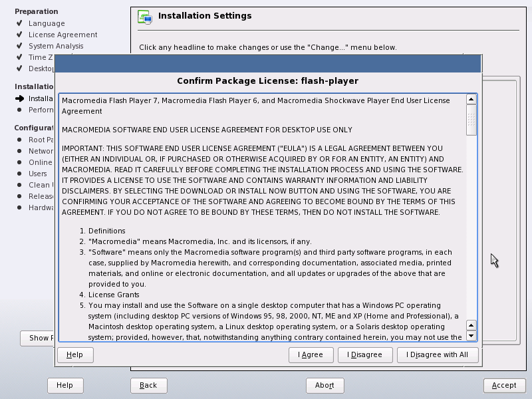The height and width of the screenshot is (399, 532).
Task: Click the "Confirm Package License: flash-player" heading
Action: [x=268, y=81]
